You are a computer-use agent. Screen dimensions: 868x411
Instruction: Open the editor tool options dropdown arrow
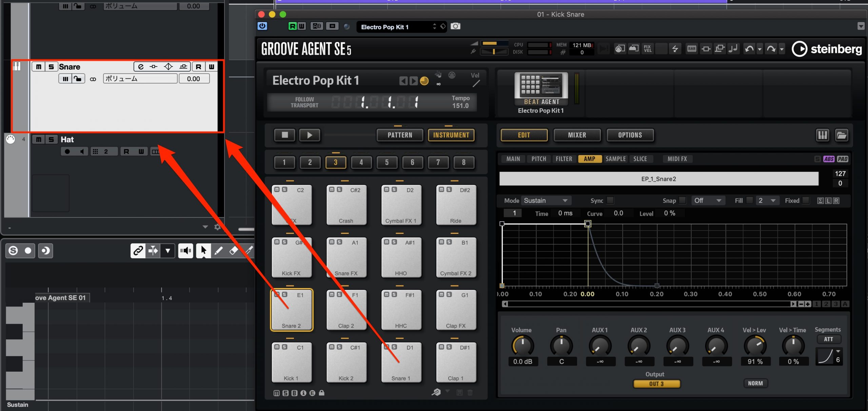pyautogui.click(x=167, y=250)
